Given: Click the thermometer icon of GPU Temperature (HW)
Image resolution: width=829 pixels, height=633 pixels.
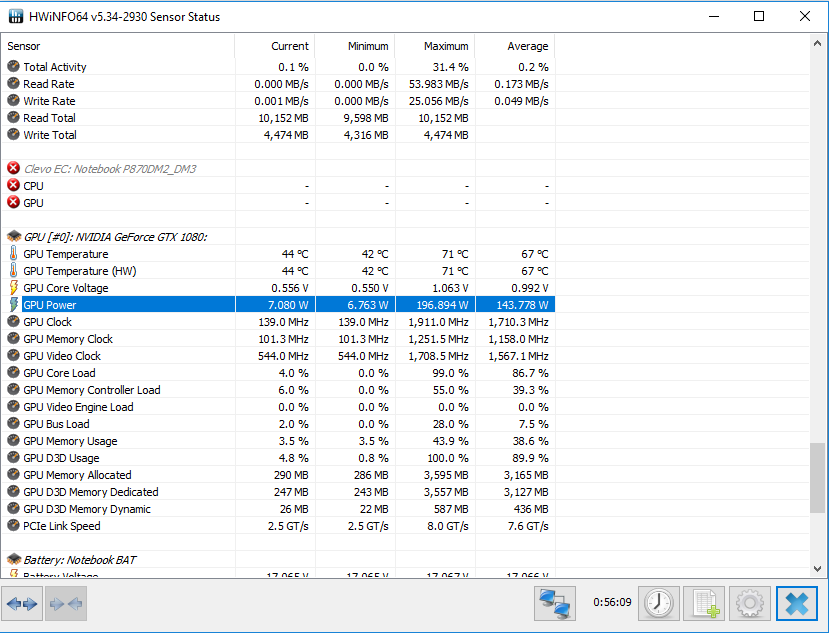Looking at the screenshot, I should 13,271.
